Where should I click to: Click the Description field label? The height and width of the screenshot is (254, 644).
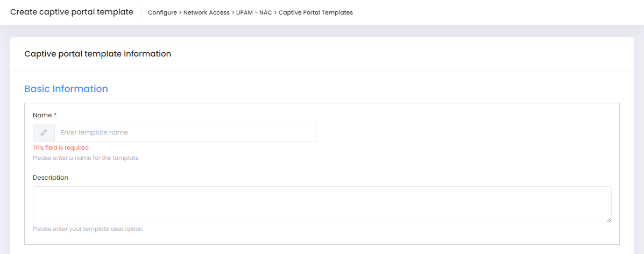coord(51,178)
